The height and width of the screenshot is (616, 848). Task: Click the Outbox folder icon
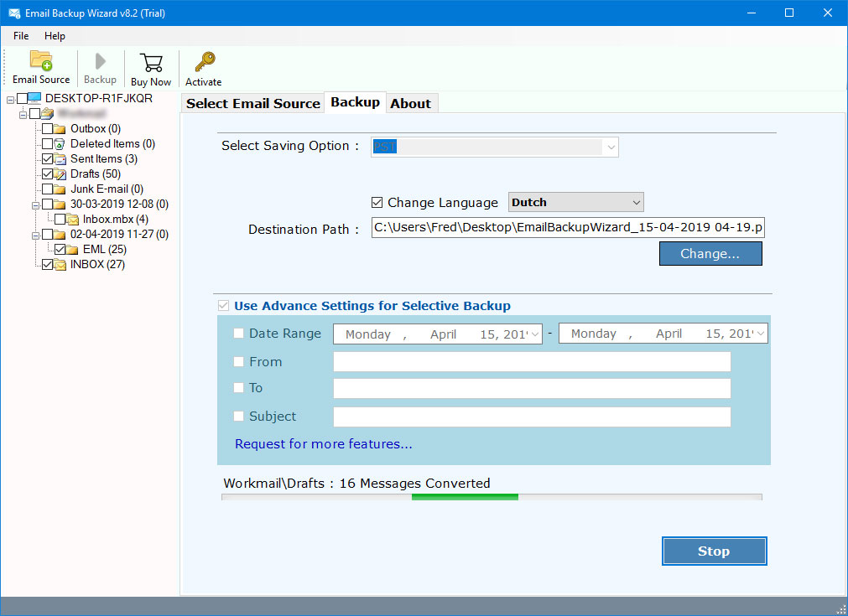click(60, 128)
